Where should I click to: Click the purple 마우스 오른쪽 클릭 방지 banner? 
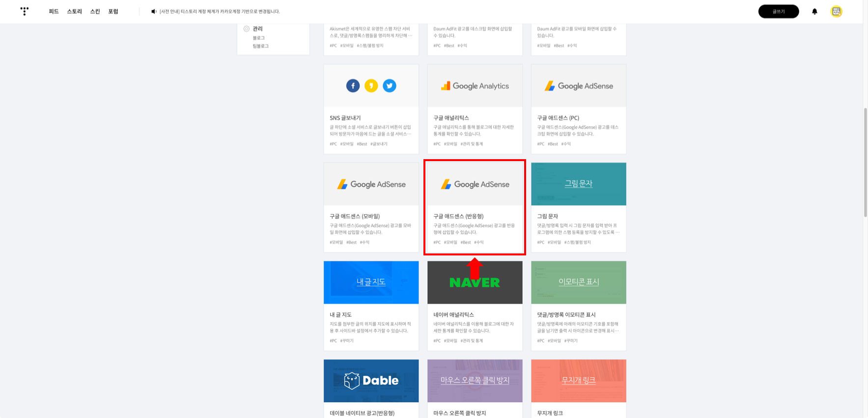(475, 381)
